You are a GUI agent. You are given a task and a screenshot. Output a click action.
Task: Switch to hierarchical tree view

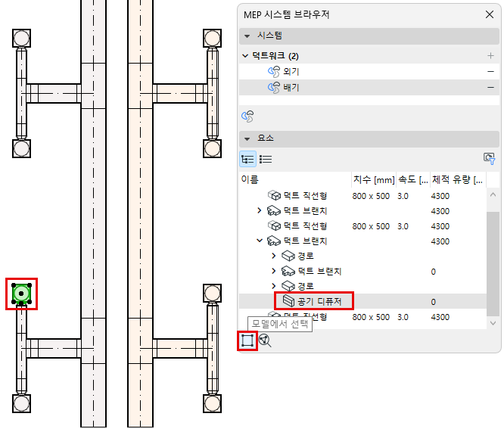[x=247, y=159]
